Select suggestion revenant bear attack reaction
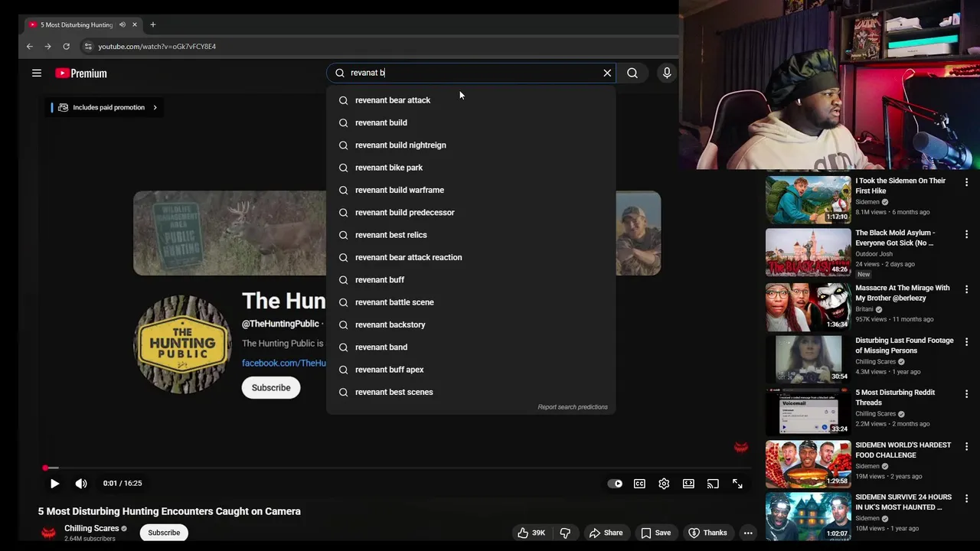980x551 pixels. (471, 257)
